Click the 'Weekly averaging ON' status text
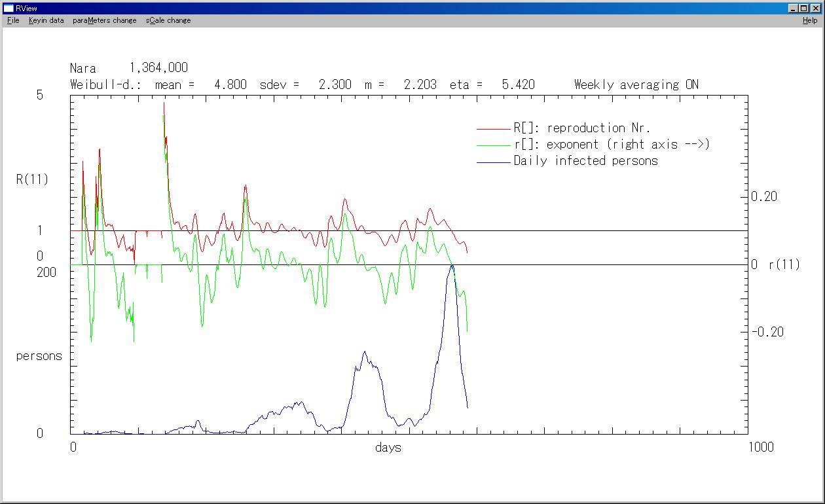 (x=636, y=84)
